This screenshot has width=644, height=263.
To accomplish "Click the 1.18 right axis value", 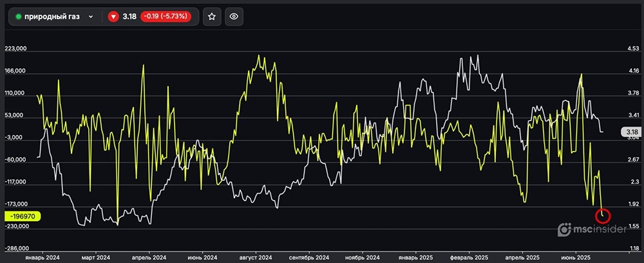I will (633, 248).
